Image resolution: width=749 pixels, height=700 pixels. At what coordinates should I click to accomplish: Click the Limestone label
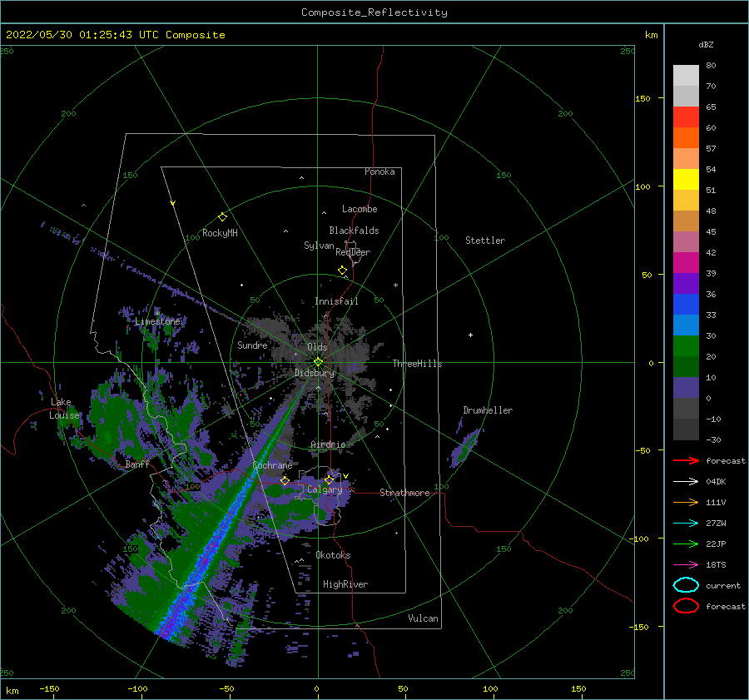[157, 321]
